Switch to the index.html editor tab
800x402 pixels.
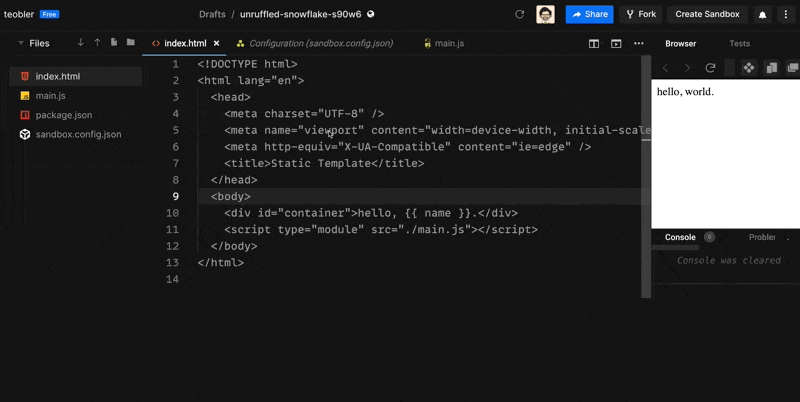(x=185, y=43)
